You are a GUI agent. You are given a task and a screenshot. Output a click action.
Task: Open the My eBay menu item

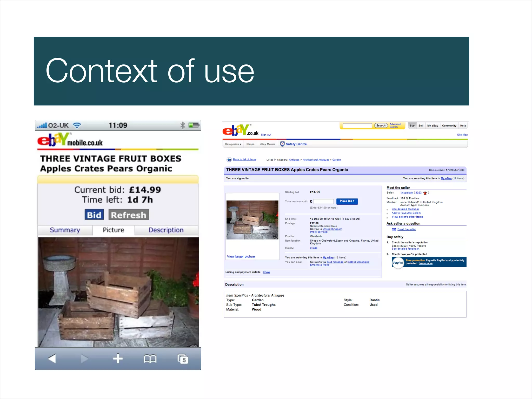(x=433, y=126)
